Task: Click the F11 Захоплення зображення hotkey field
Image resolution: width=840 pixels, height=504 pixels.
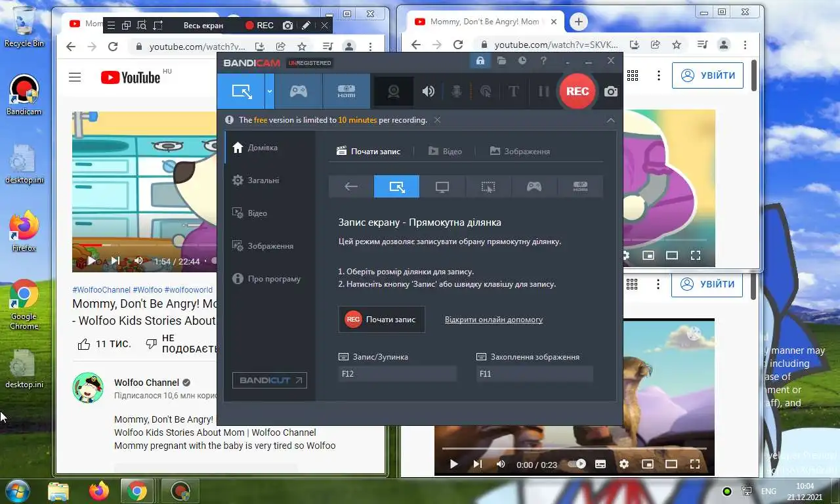Action: [x=535, y=373]
